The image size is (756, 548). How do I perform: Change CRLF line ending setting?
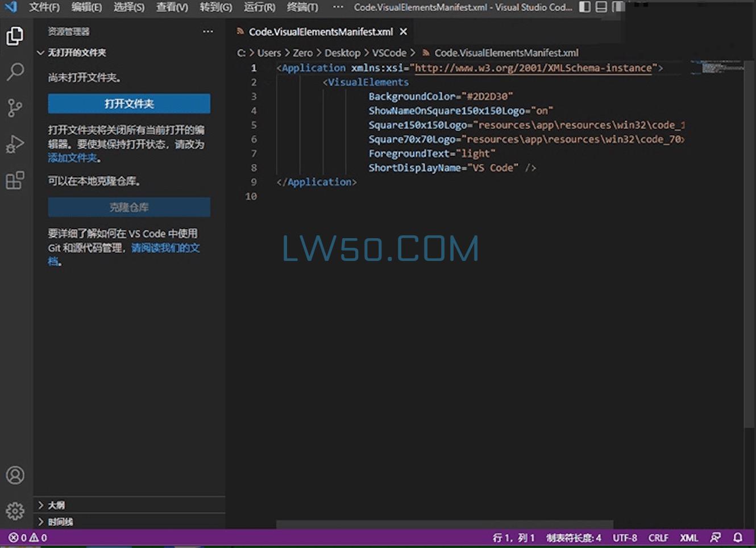click(x=658, y=538)
